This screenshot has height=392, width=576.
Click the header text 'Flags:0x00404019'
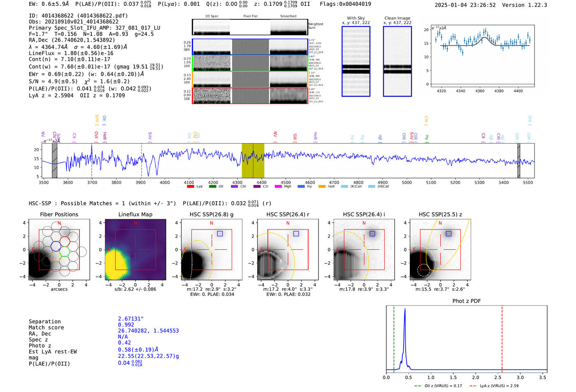345,4
